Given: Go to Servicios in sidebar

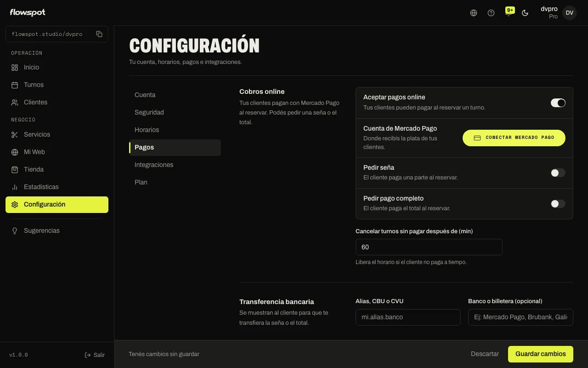Looking at the screenshot, I should pyautogui.click(x=57, y=134).
